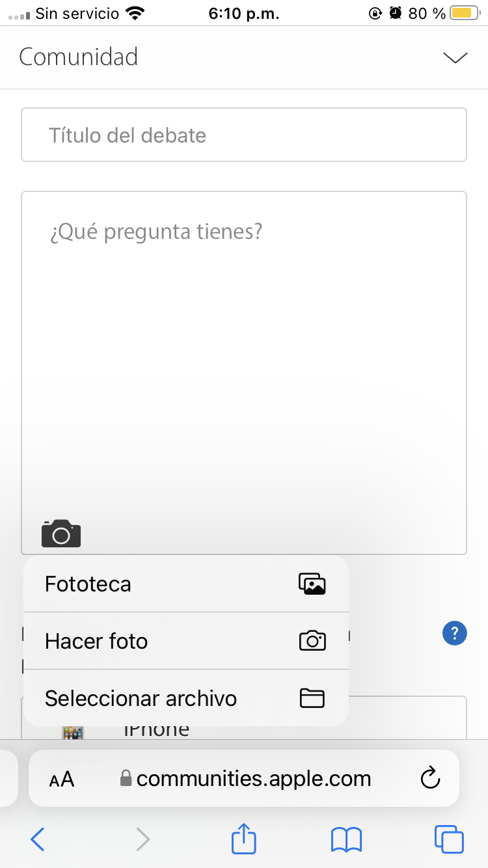Click the Título del debate field
488x868 pixels.
pos(244,135)
